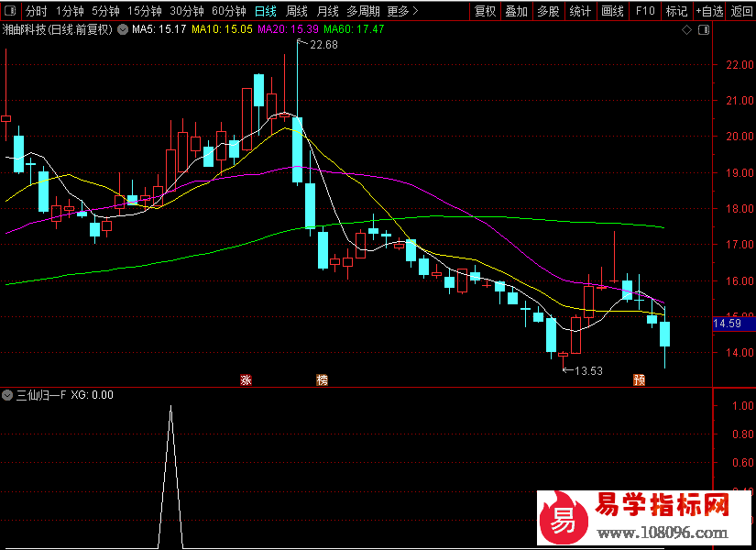Click the panel layout icon at top-left
The image size is (756, 550).
10,10
